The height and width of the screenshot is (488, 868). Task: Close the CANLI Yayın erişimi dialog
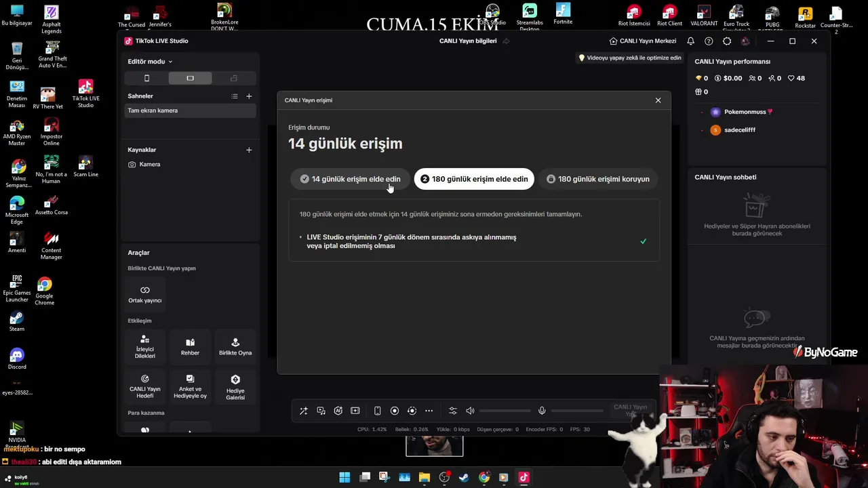(x=658, y=100)
